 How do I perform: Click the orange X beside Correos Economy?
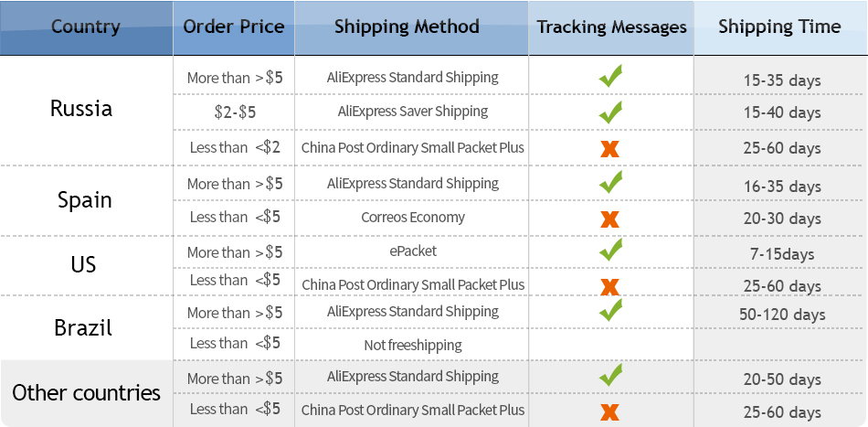coord(610,219)
